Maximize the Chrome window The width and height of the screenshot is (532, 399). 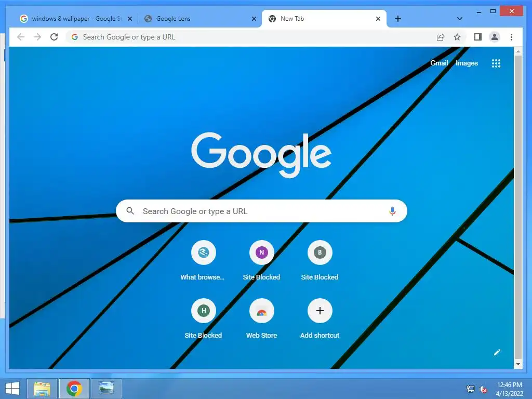tap(493, 11)
